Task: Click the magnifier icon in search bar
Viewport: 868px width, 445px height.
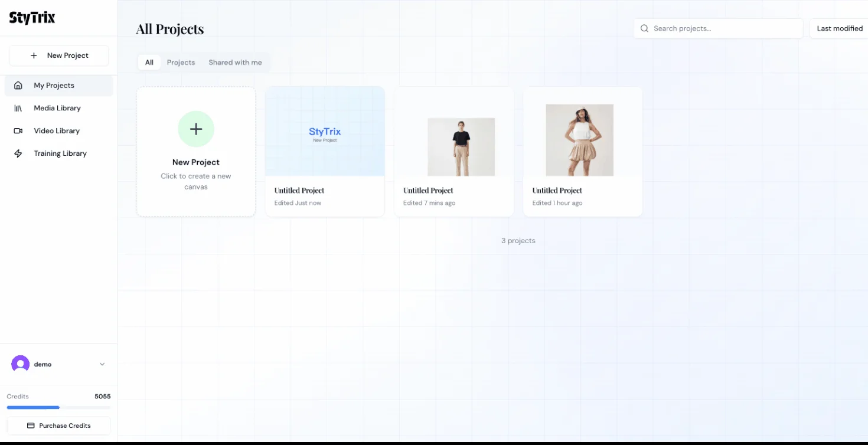Action: coord(644,28)
